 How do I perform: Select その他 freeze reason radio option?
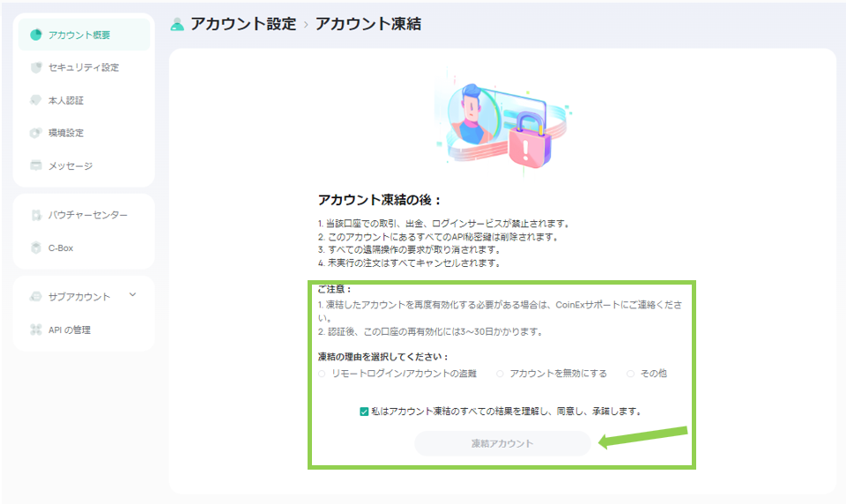(x=631, y=374)
